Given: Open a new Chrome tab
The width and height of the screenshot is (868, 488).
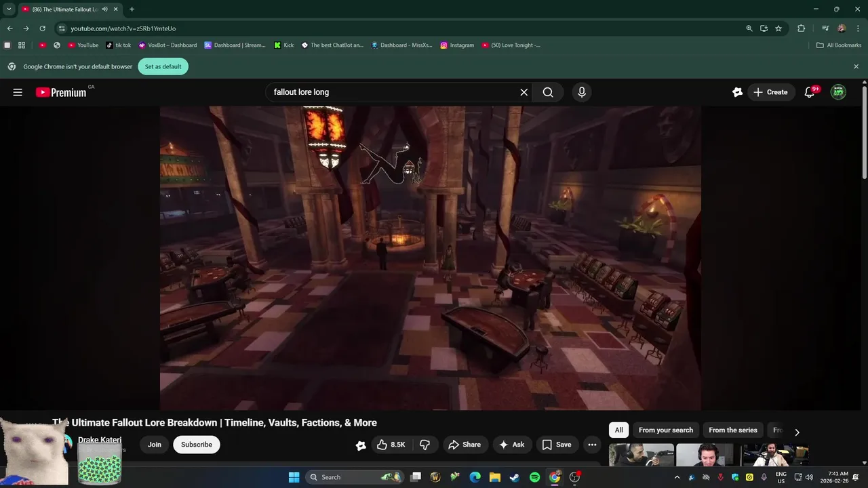Looking at the screenshot, I should click(x=132, y=9).
